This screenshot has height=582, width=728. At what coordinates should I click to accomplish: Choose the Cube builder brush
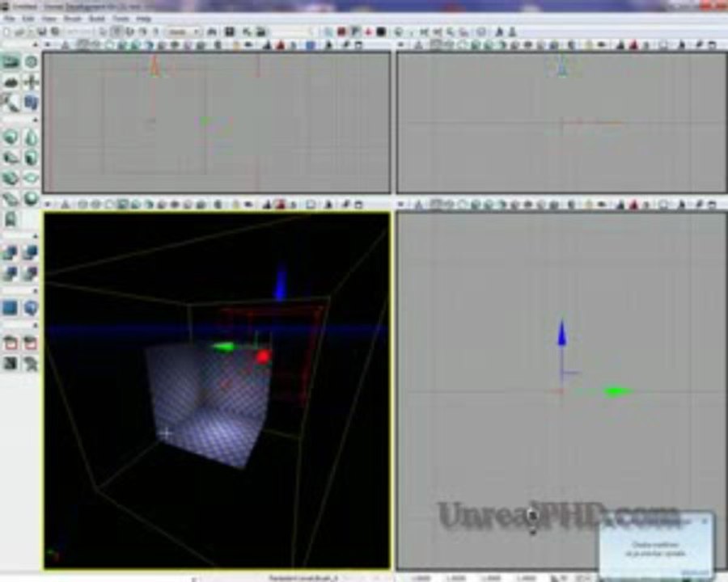[11, 137]
